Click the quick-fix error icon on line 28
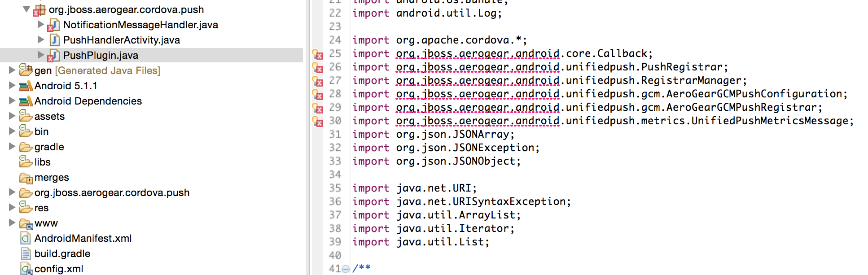This screenshot has width=868, height=275. click(x=318, y=95)
